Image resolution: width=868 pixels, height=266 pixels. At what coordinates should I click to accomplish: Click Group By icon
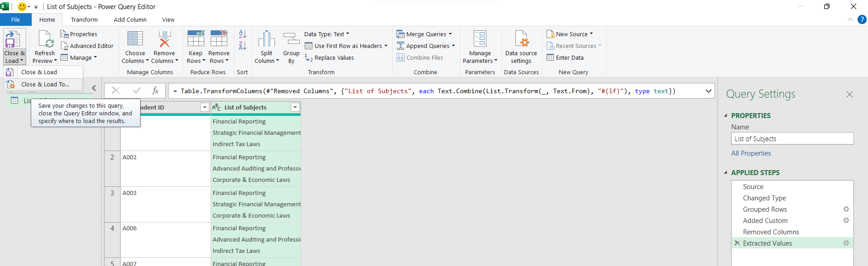coord(291,39)
